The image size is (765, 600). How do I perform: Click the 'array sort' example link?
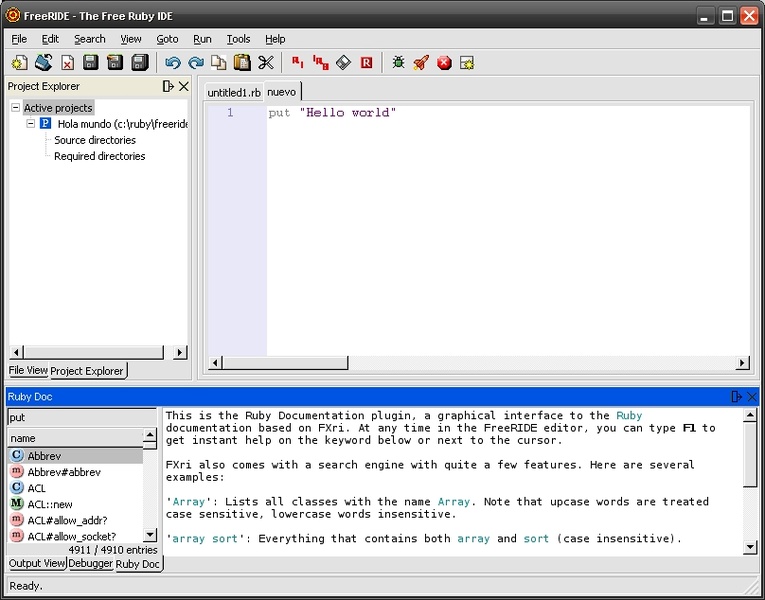[205, 539]
